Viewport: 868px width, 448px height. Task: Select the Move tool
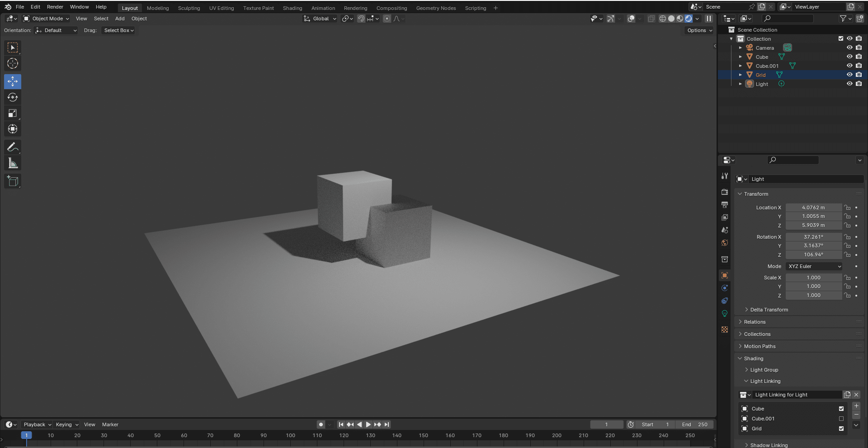(12, 81)
